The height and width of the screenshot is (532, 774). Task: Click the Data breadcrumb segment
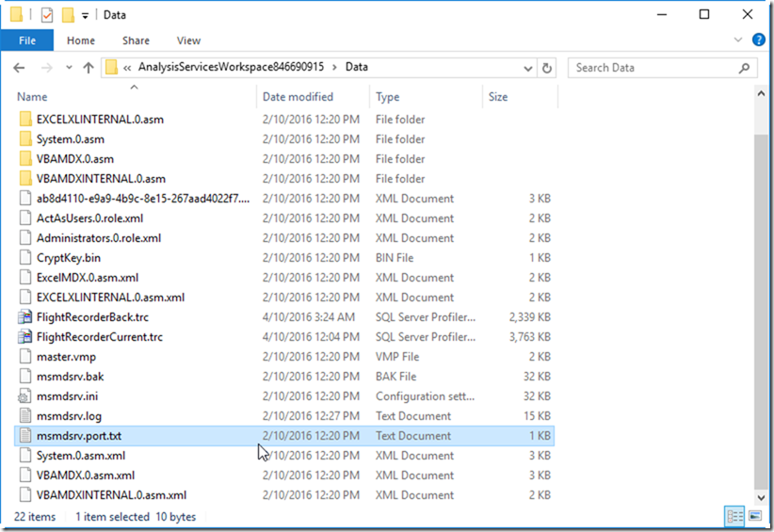[x=356, y=67]
